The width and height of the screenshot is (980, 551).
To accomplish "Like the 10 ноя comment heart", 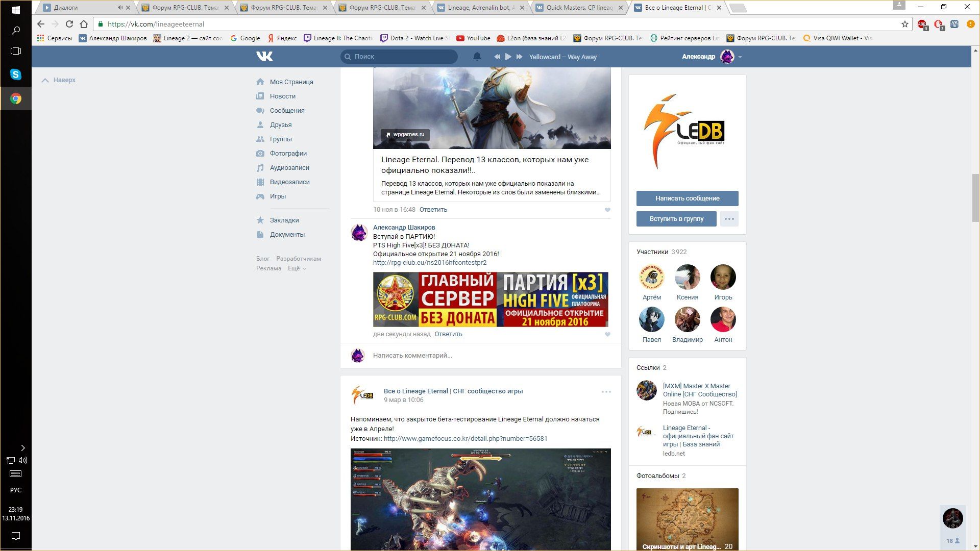I will tap(607, 210).
